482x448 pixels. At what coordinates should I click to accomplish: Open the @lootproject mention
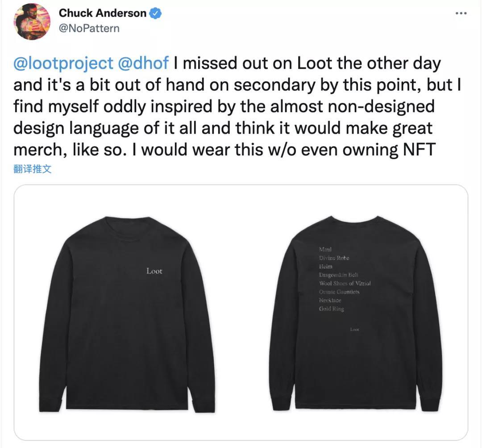(63, 63)
